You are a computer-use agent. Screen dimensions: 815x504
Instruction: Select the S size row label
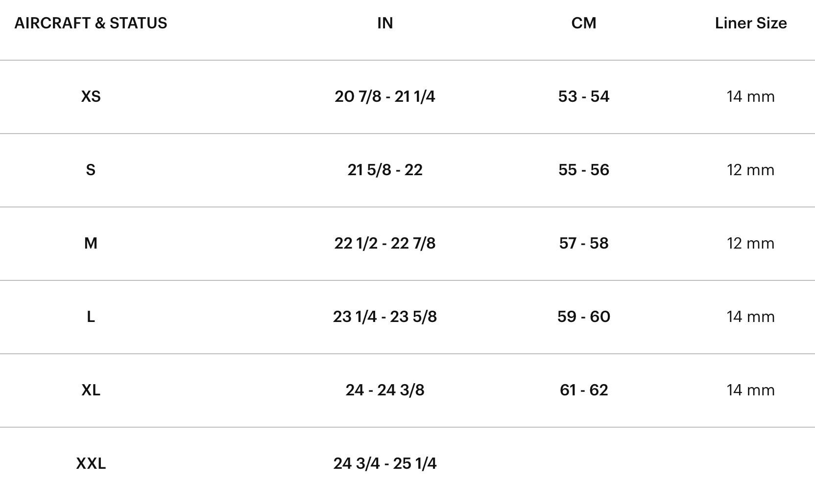(91, 170)
